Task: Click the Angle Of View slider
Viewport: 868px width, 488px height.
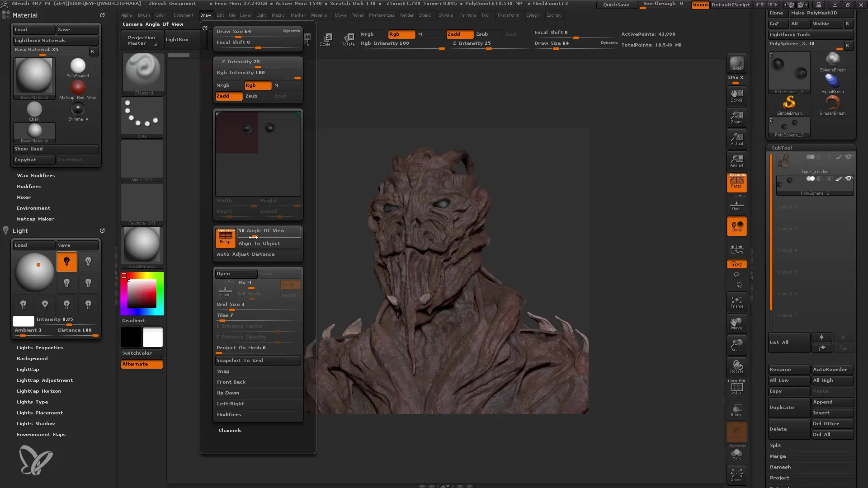Action: point(269,232)
